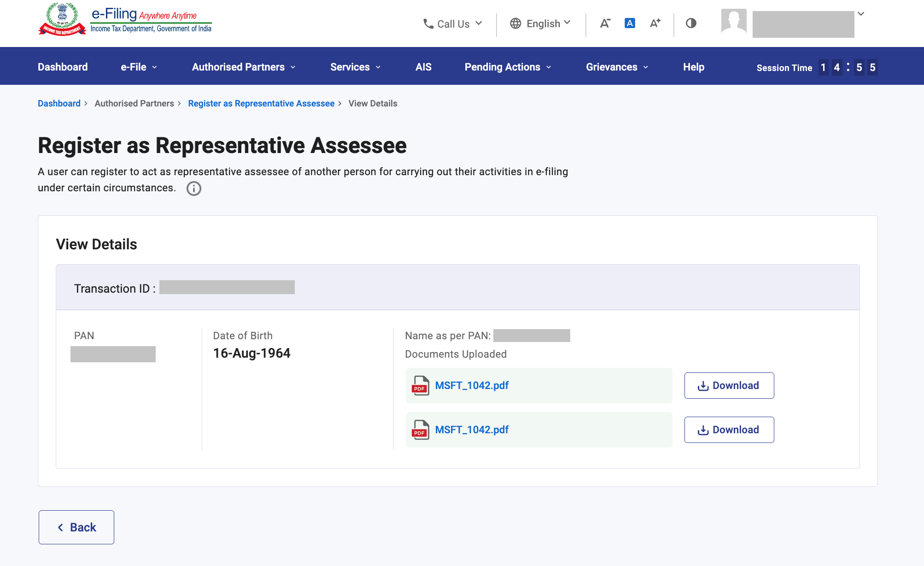Click the Transaction ID label

pos(115,289)
